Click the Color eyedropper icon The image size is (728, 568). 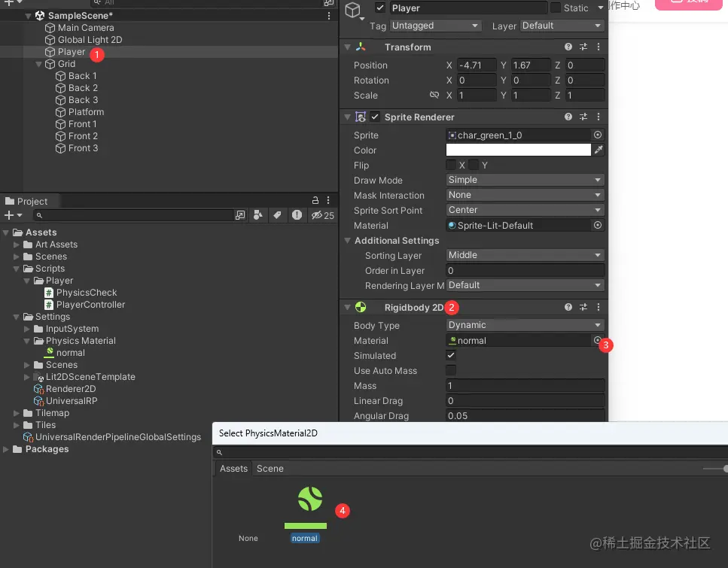pos(599,150)
